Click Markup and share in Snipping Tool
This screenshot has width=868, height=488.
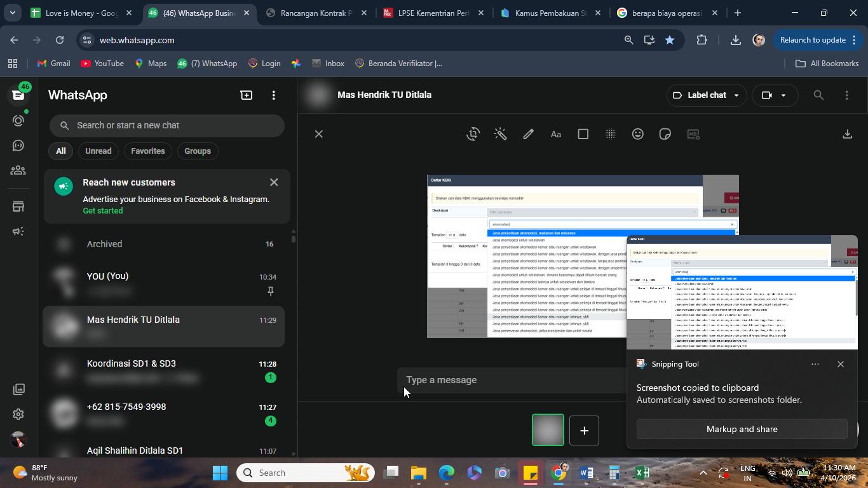742,429
